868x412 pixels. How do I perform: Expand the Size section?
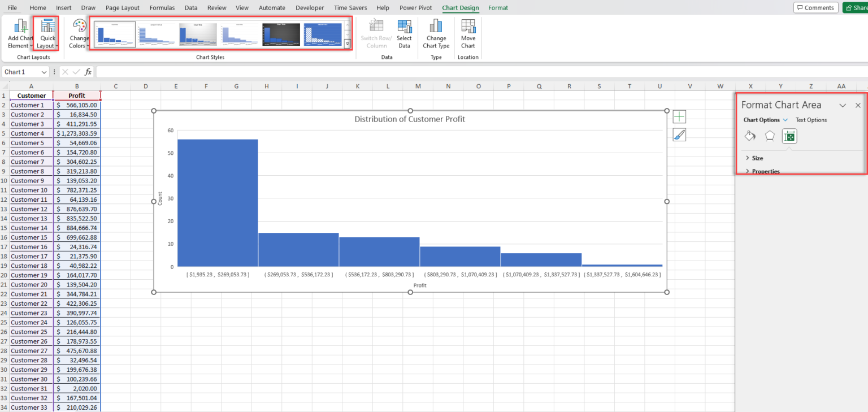point(756,158)
